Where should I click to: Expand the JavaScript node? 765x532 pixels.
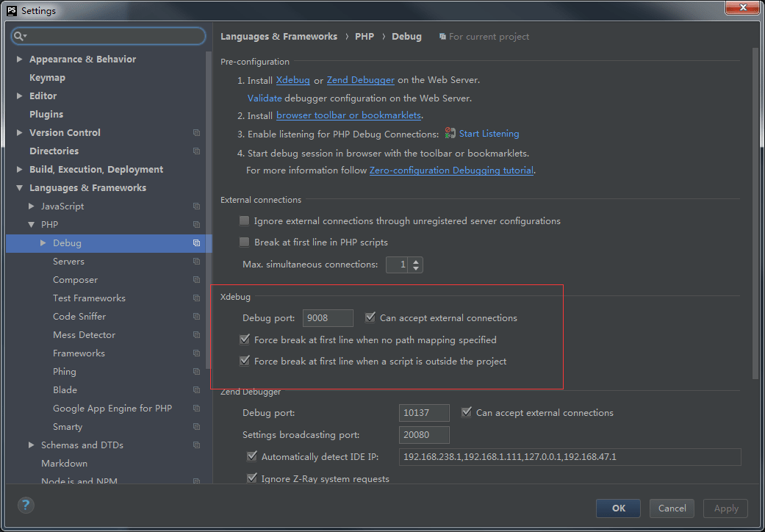coord(31,206)
